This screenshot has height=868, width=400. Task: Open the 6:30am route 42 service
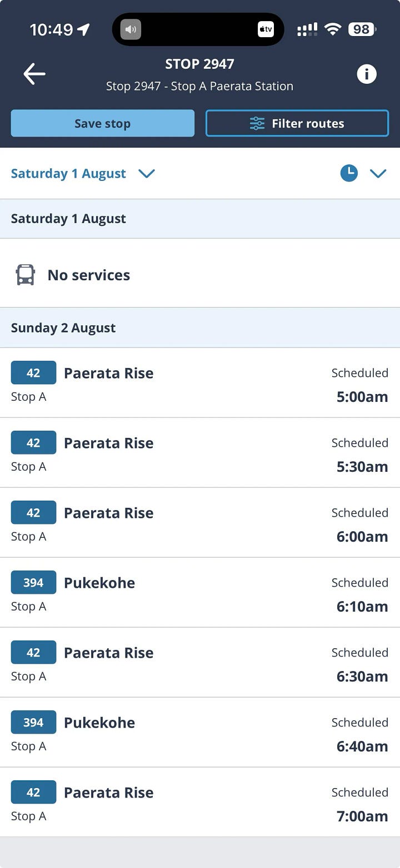point(200,663)
